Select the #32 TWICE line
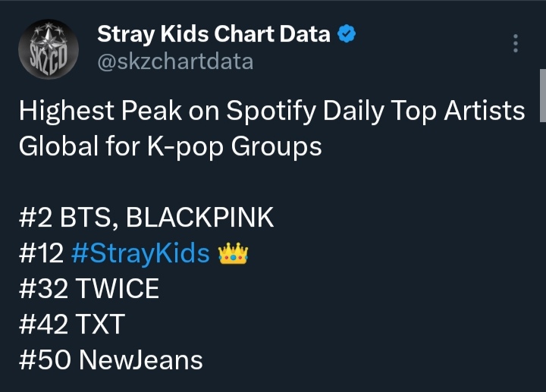 pyautogui.click(x=89, y=289)
